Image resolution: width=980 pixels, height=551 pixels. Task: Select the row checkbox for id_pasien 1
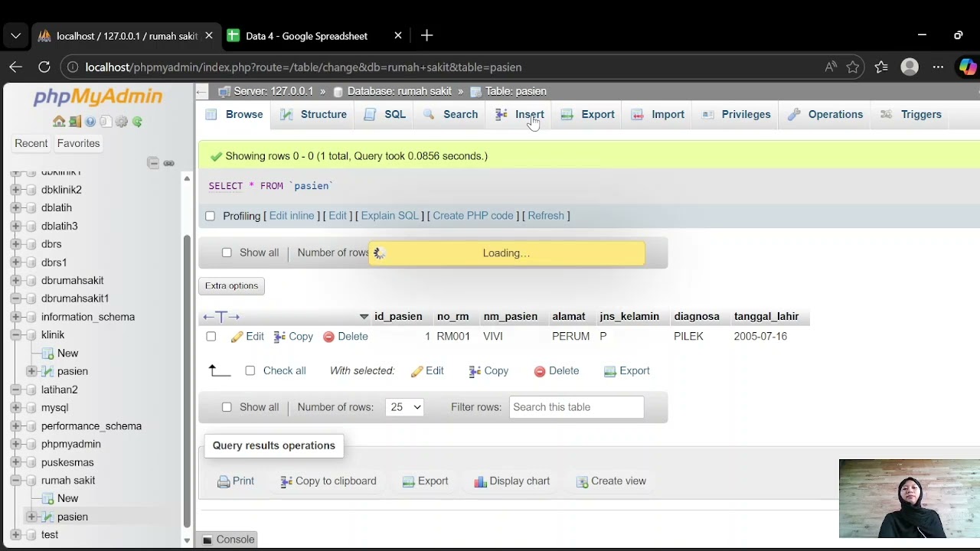[211, 337]
